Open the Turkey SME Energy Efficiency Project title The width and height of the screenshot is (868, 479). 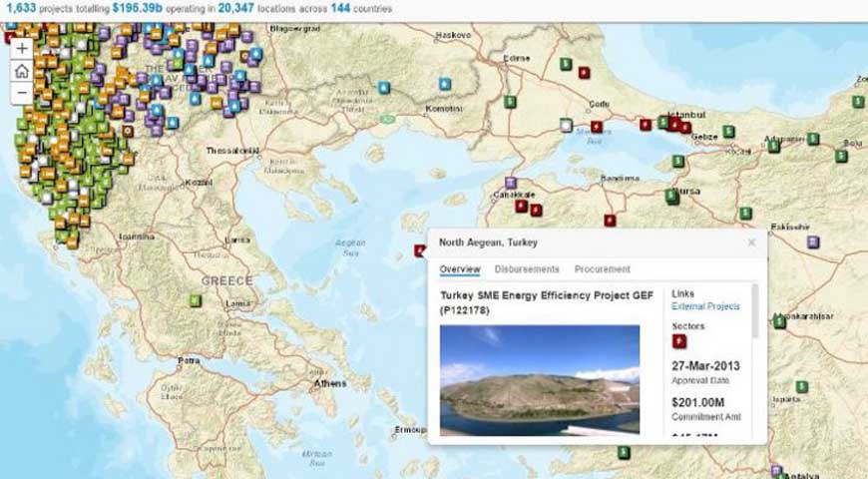544,303
